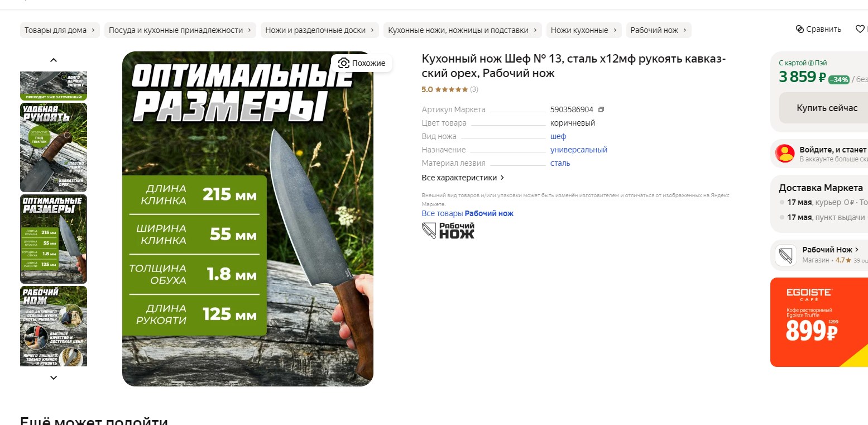Viewport: 868px width, 425px height.
Task: Click the Рабочий нож brand logo
Action: (x=448, y=230)
